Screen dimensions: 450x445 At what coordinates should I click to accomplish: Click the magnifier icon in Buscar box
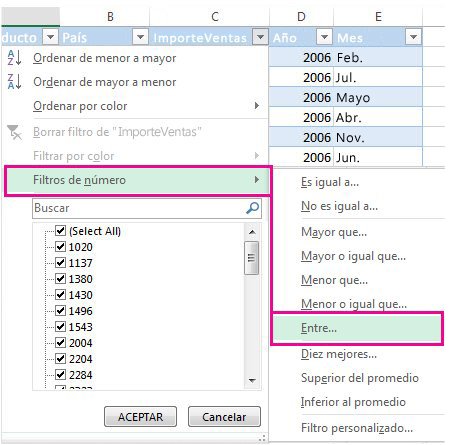click(x=252, y=208)
